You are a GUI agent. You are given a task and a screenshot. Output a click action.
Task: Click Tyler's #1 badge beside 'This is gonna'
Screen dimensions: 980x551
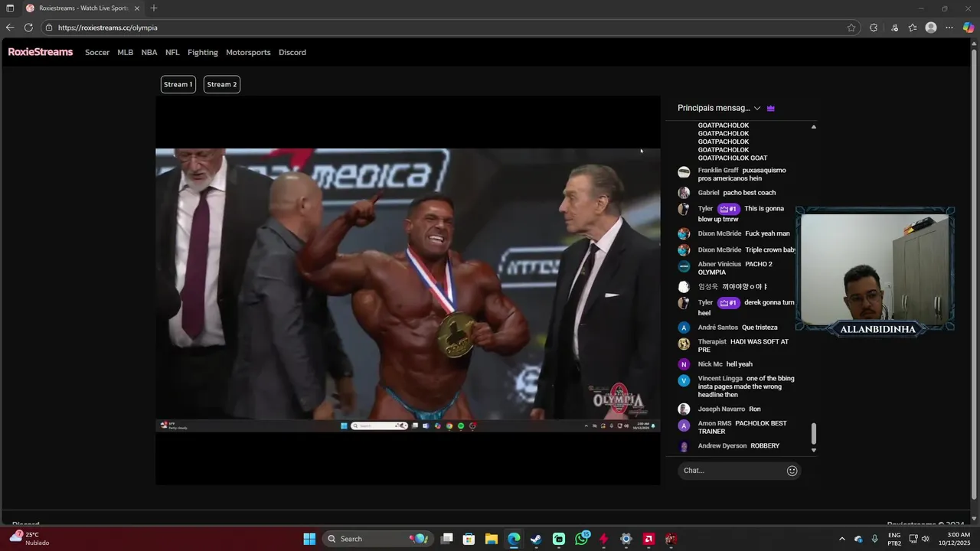[x=728, y=209]
